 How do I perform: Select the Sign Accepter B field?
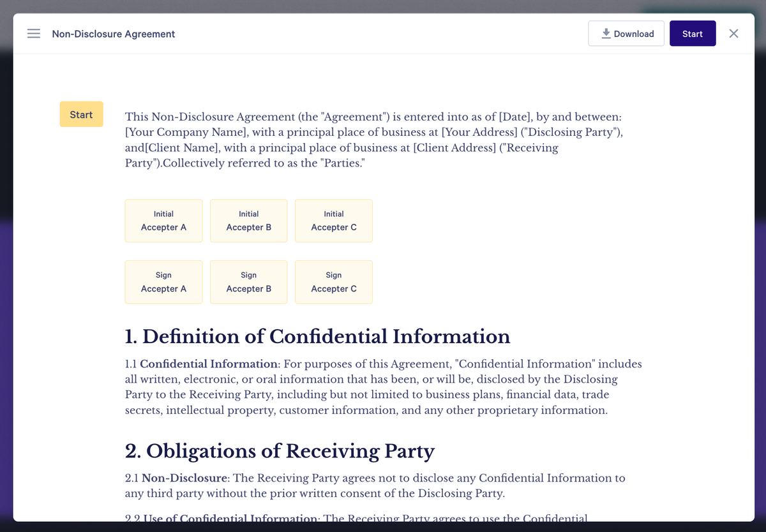tap(249, 282)
